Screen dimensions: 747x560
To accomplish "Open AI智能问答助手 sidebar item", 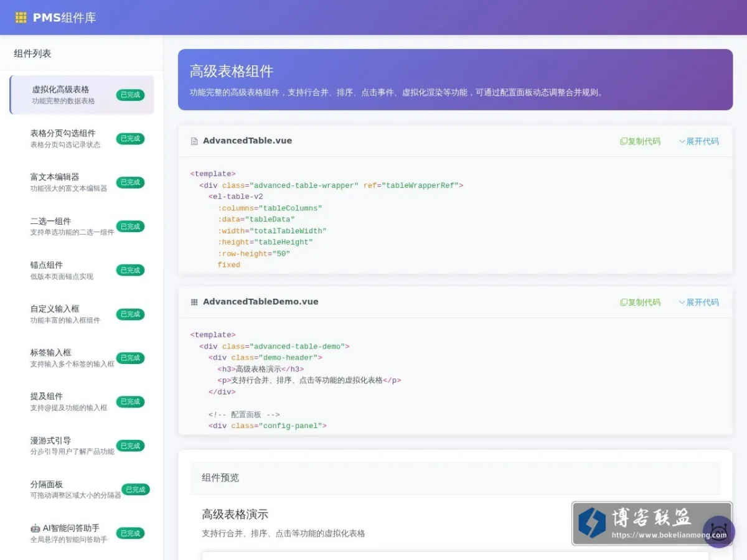I will [x=82, y=533].
